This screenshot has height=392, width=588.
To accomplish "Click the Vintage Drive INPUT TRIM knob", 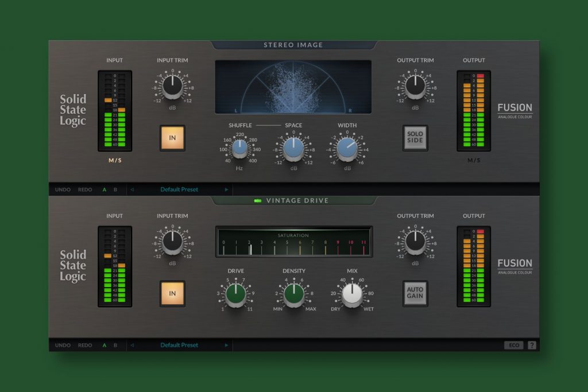I will (172, 242).
